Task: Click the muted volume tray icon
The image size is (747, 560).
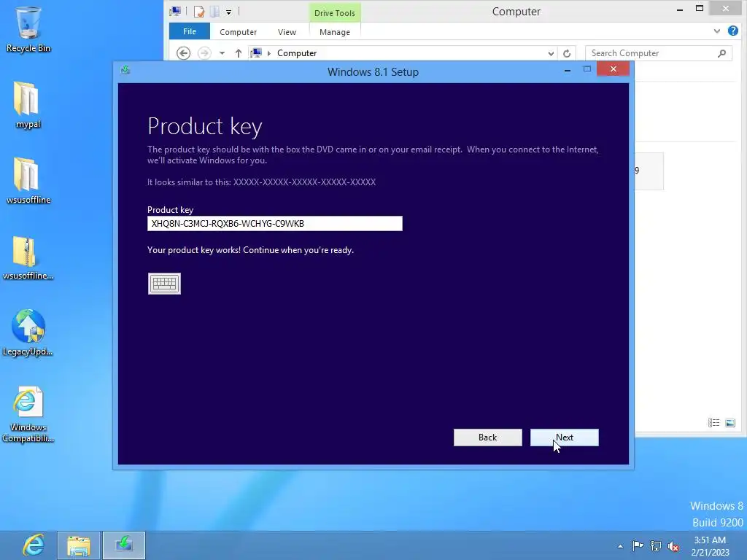Action: [673, 546]
